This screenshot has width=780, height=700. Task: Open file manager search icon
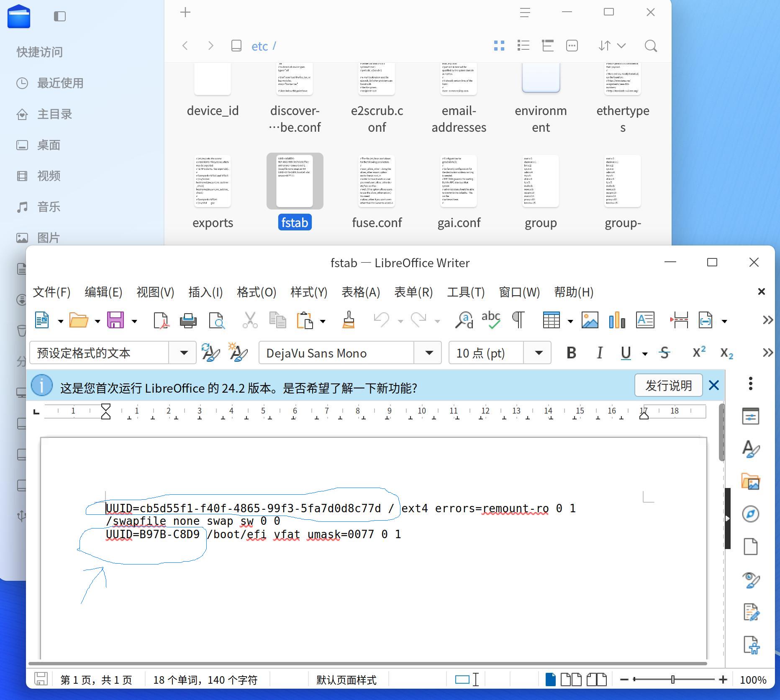point(651,46)
